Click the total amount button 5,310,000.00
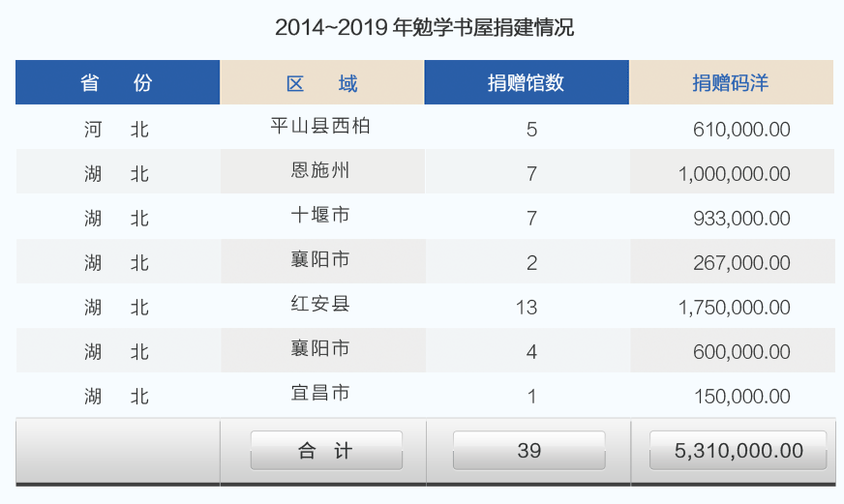The height and width of the screenshot is (504, 844). [x=738, y=450]
